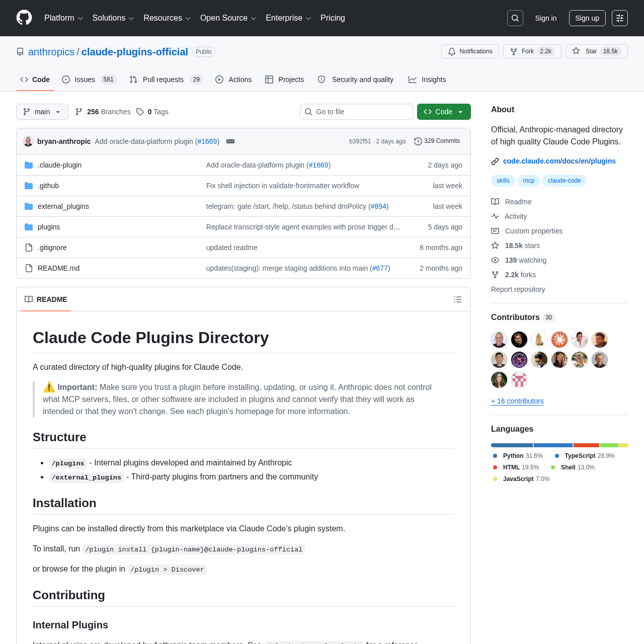Click the Shell green language bar segment
The width and height of the screenshot is (644, 644).
(609, 445)
